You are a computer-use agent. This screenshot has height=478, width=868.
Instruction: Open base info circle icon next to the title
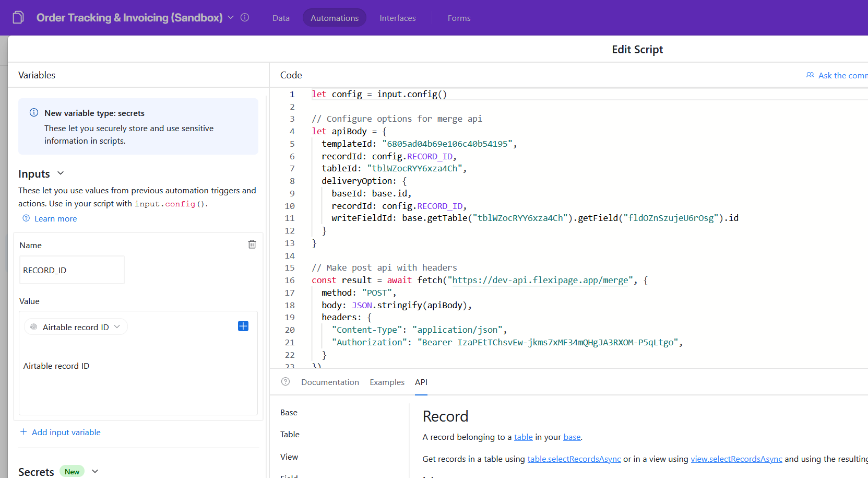pyautogui.click(x=245, y=17)
